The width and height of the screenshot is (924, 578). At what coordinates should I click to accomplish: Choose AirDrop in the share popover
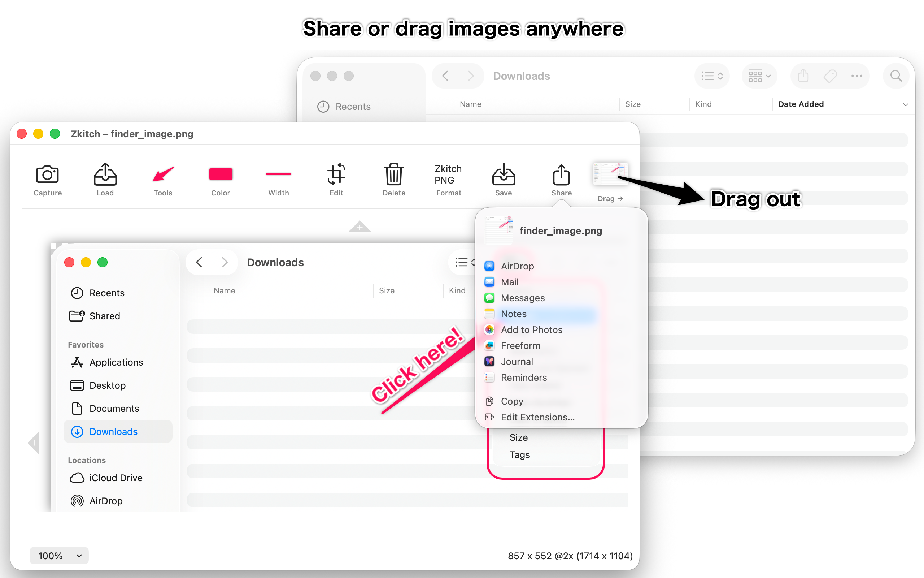click(x=517, y=266)
